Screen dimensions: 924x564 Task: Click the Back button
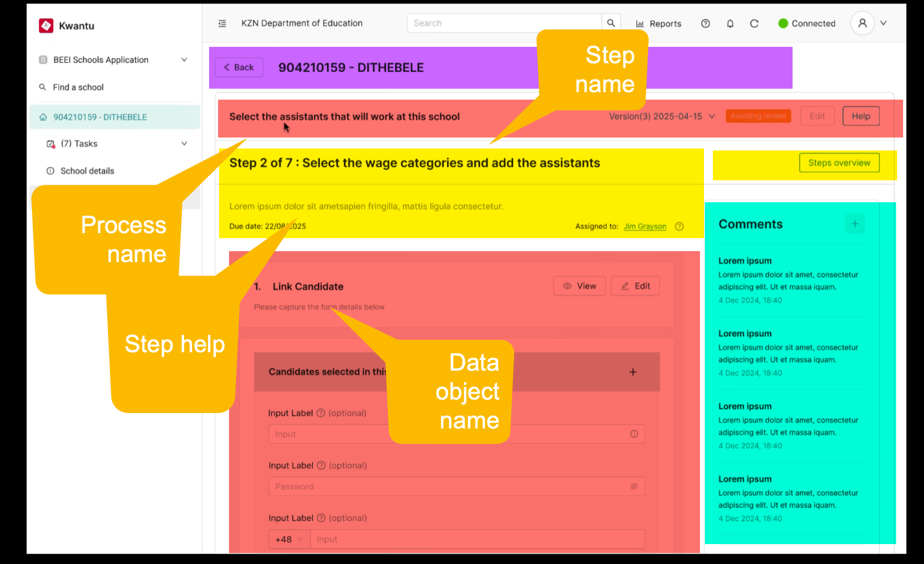239,67
